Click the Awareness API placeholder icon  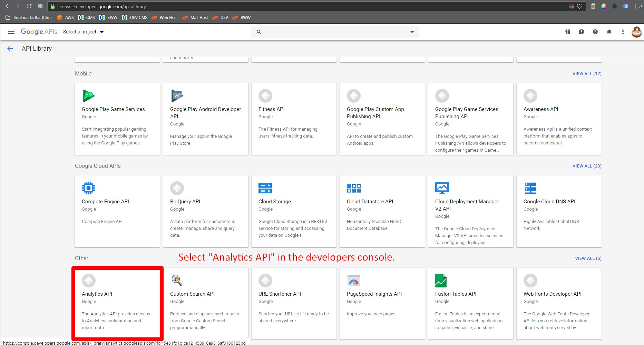(530, 96)
